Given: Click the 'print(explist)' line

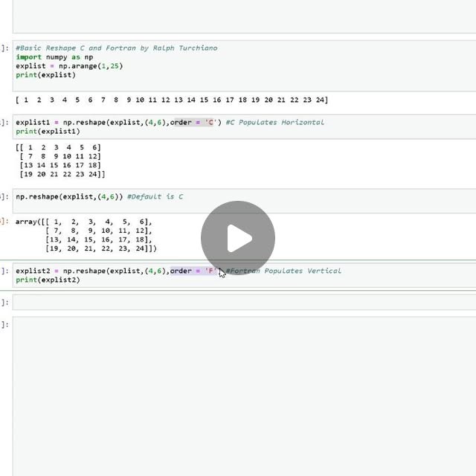Looking at the screenshot, I should click(x=45, y=75).
